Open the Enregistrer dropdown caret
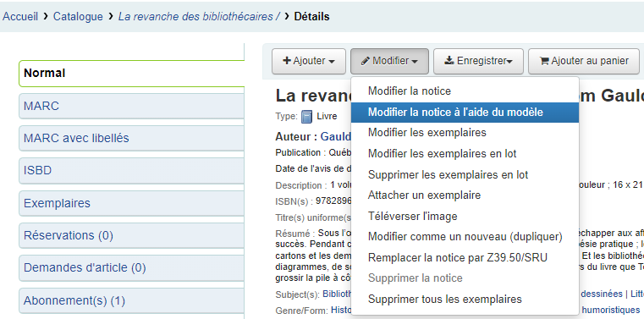 tap(509, 62)
